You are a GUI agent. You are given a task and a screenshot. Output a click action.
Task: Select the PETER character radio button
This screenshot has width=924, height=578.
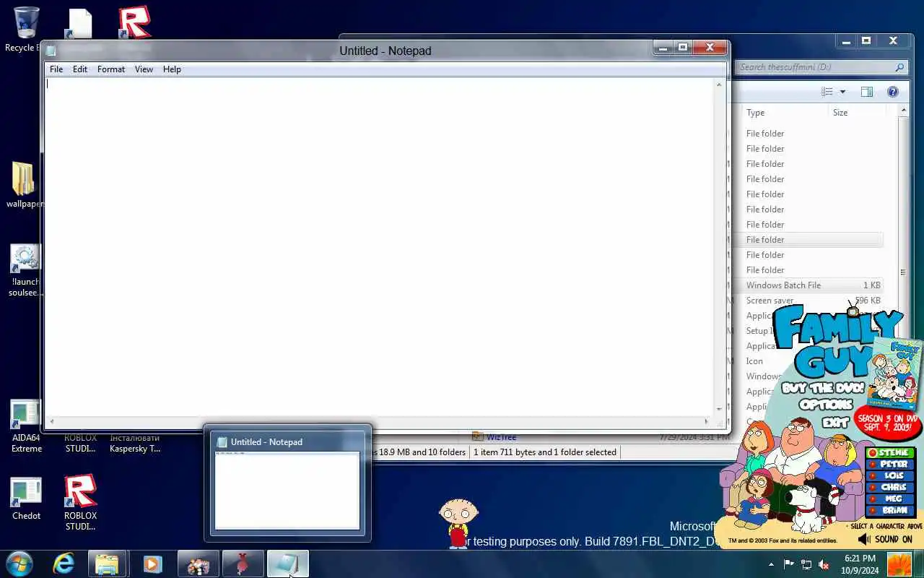pyautogui.click(x=889, y=465)
